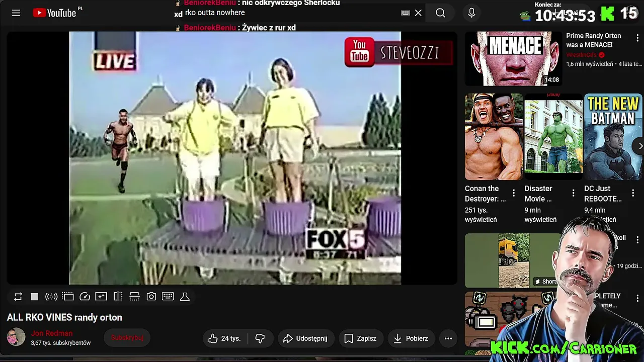Click '1,6 mln wyświetleń' under the MENACE video

click(x=590, y=64)
